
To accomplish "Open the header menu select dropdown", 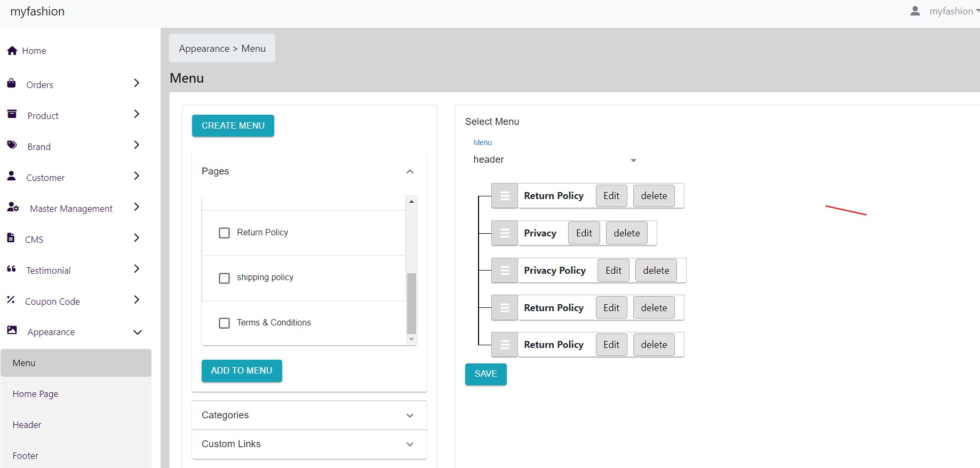I will pos(555,160).
